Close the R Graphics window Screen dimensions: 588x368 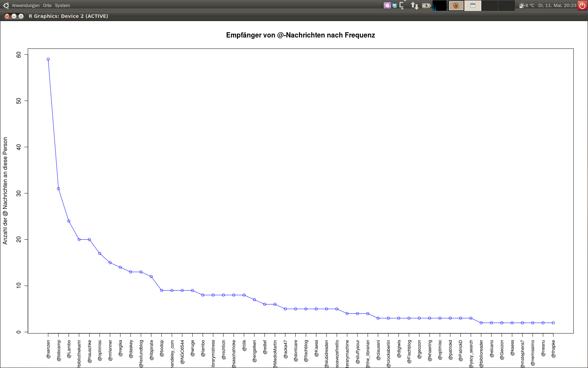tap(7, 16)
